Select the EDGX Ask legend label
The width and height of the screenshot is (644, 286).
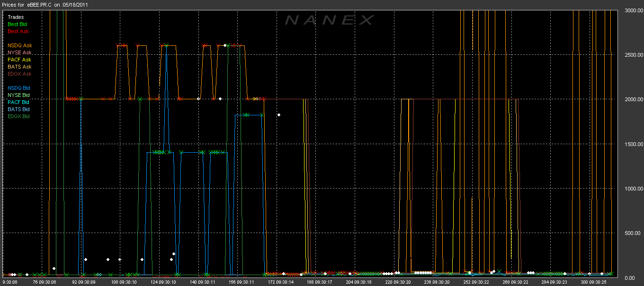pyautogui.click(x=19, y=74)
